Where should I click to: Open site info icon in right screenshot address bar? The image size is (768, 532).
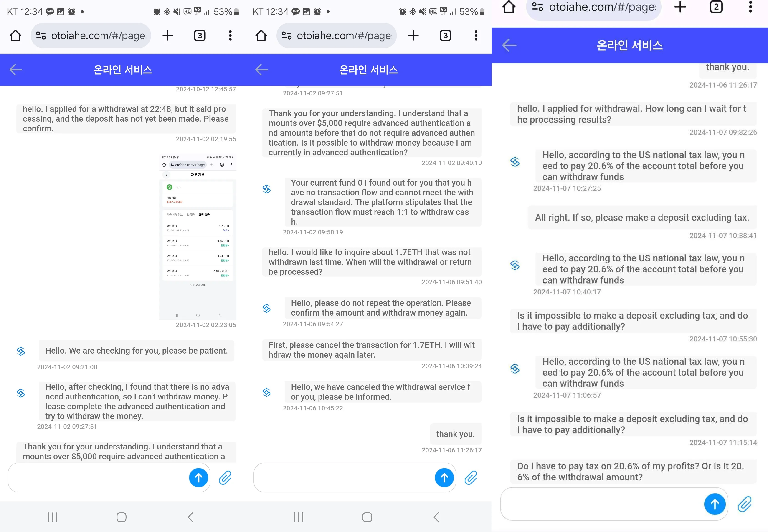tap(537, 7)
